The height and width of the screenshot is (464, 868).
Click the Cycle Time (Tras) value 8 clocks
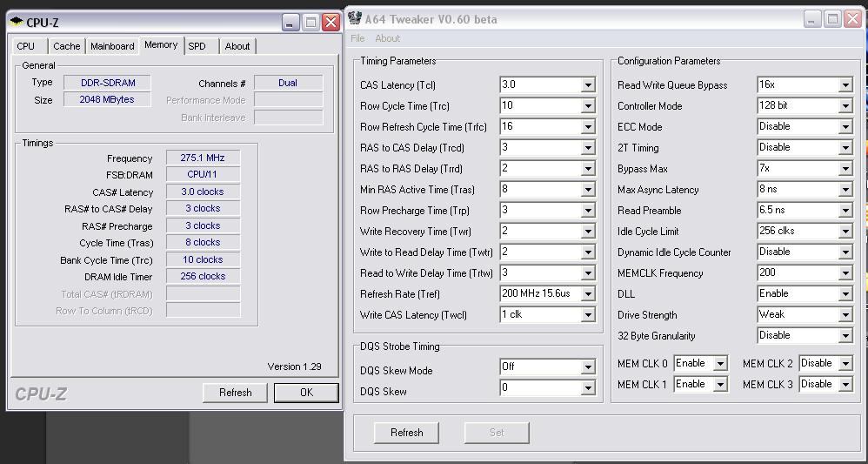pos(203,242)
